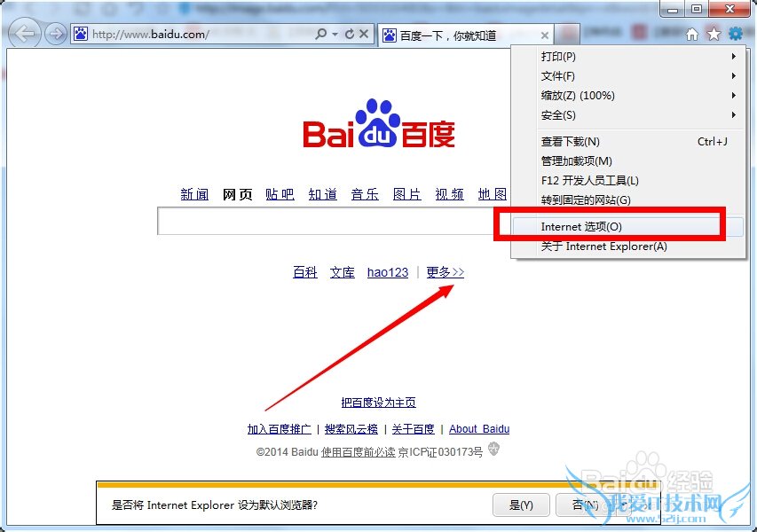Click the shield icon beside ICP number
Viewport: 757px width, 532px height.
coord(493,450)
